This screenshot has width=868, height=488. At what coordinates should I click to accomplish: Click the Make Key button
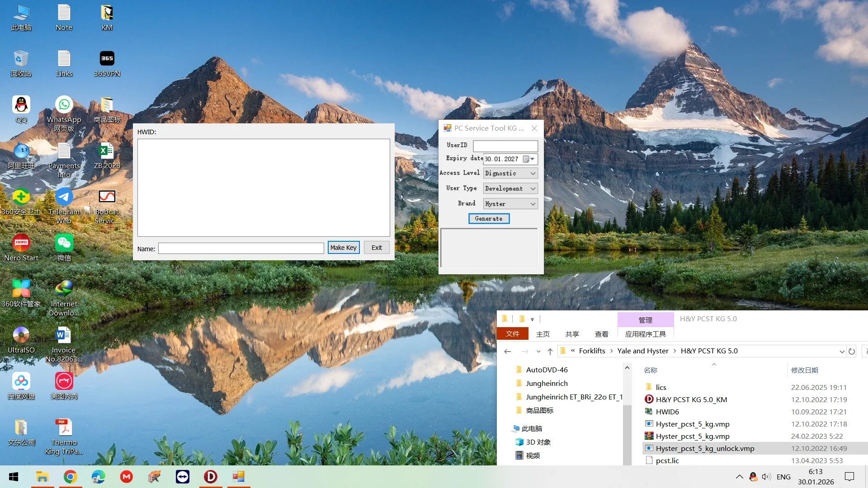[344, 248]
